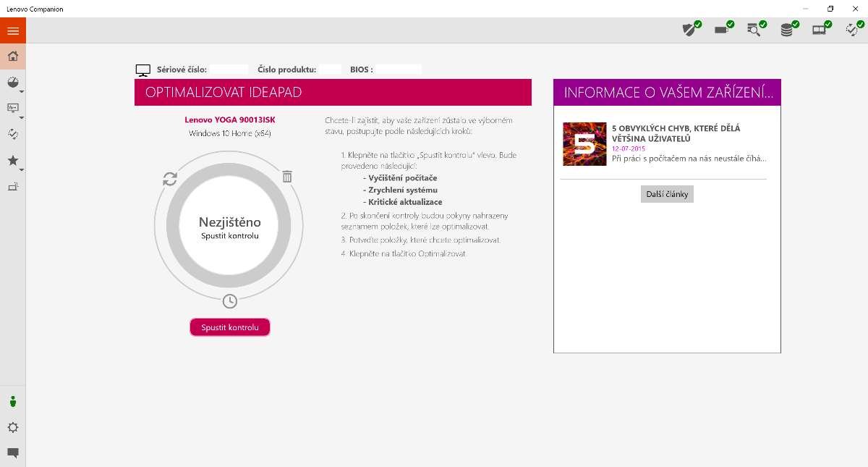Expand the star icon submenu arrow
Screen dimensions: 868x467
click(x=22, y=170)
